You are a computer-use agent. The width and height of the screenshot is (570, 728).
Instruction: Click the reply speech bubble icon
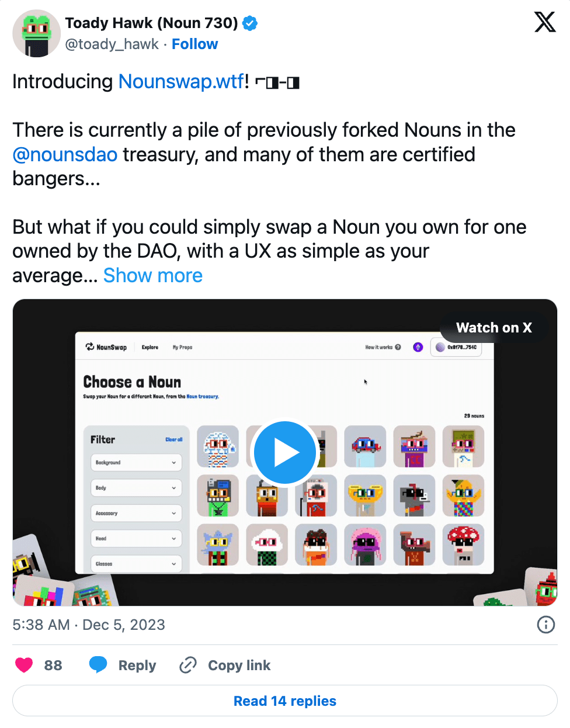click(x=98, y=665)
